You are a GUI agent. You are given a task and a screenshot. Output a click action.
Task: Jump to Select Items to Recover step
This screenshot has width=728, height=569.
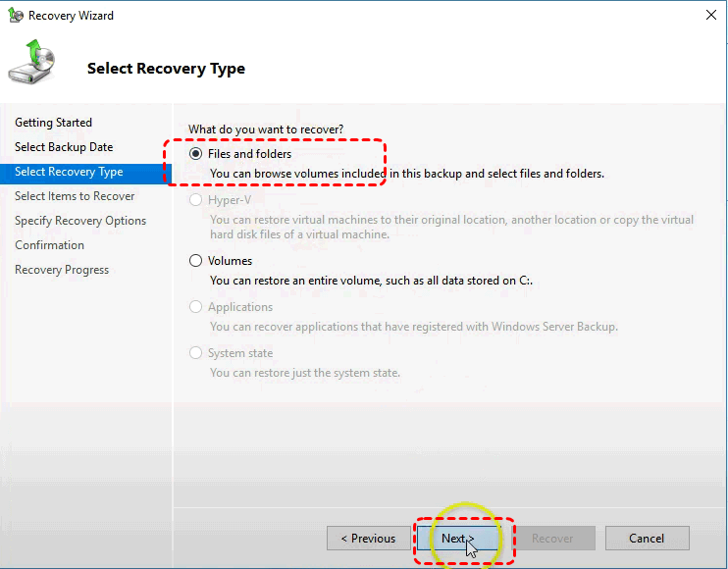(x=75, y=196)
